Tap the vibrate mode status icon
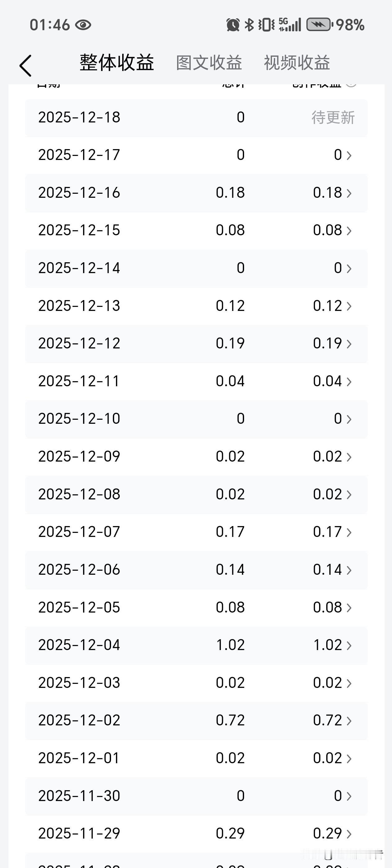This screenshot has width=392, height=868. click(x=266, y=25)
